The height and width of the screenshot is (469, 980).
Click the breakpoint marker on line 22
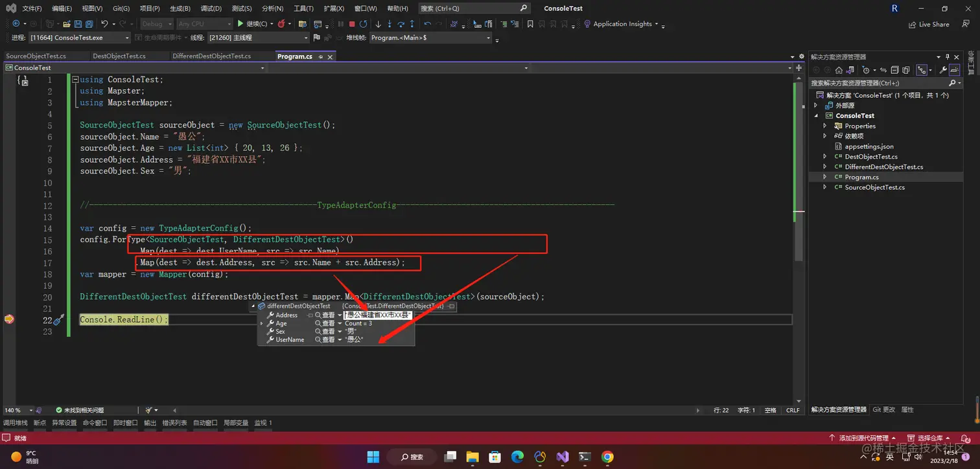click(9, 319)
